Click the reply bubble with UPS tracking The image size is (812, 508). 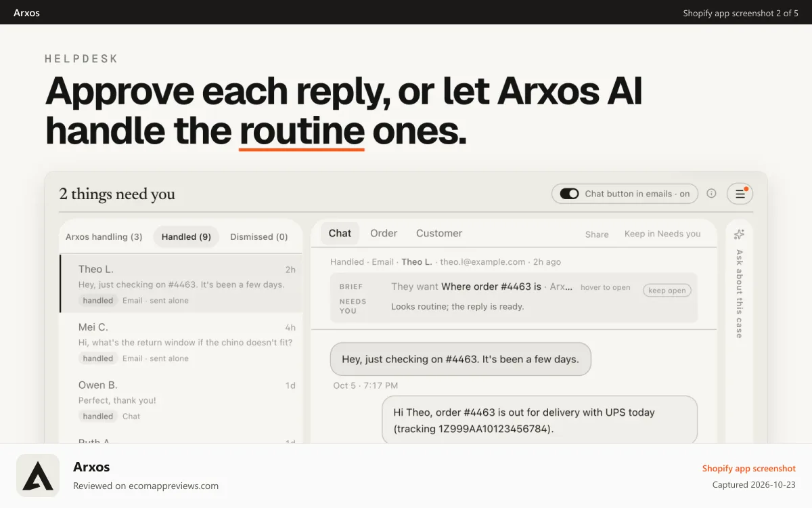[539, 420]
